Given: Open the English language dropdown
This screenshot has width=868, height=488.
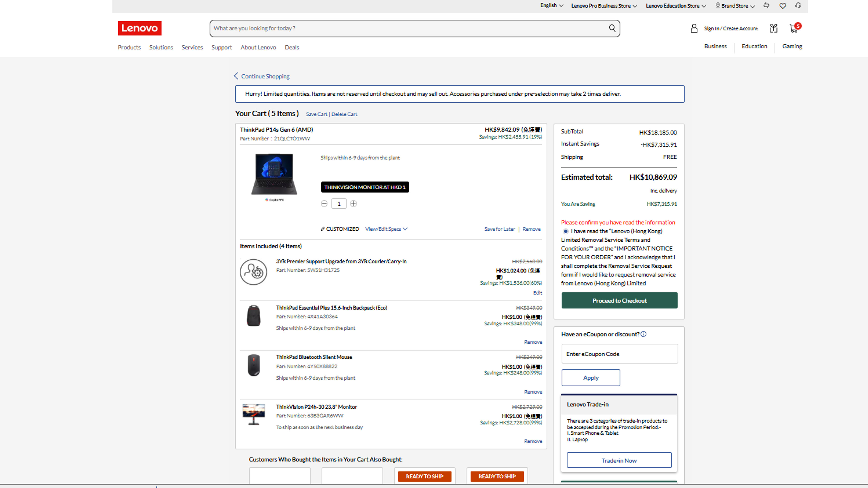Looking at the screenshot, I should [x=552, y=5].
